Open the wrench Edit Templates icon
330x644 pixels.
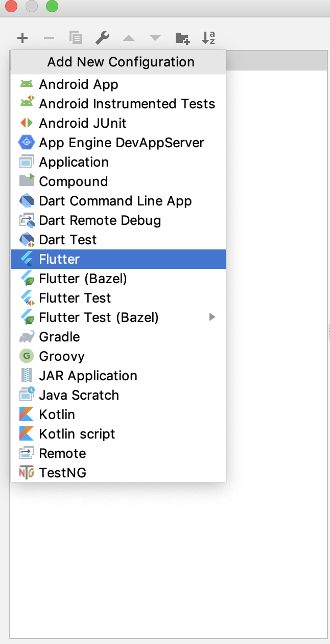[x=102, y=38]
